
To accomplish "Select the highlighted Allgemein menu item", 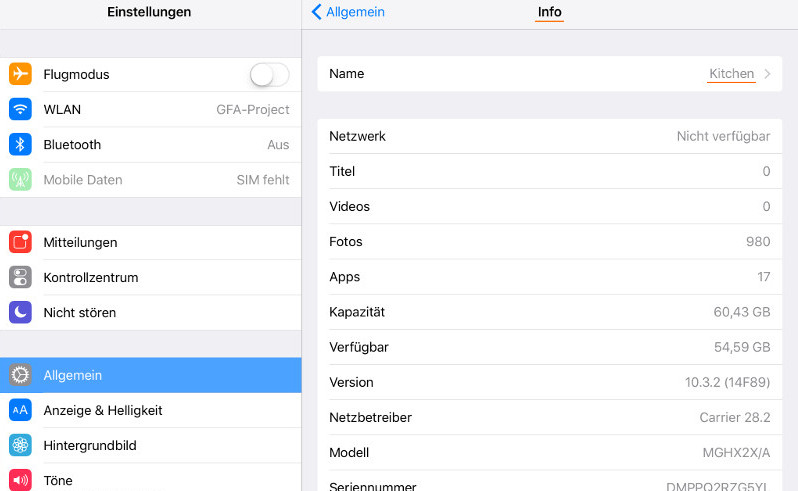I will [150, 375].
